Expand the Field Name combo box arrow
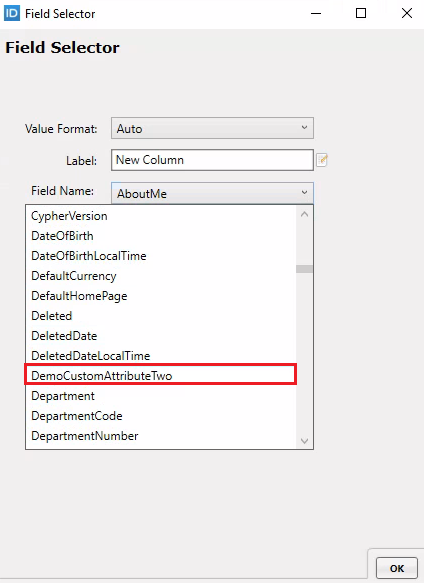This screenshot has width=424, height=583. click(304, 193)
